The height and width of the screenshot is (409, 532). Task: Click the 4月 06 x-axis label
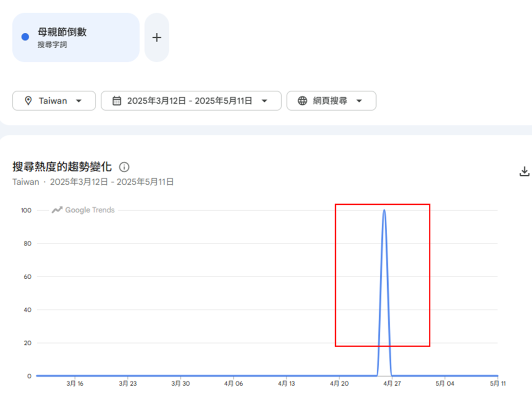[233, 384]
